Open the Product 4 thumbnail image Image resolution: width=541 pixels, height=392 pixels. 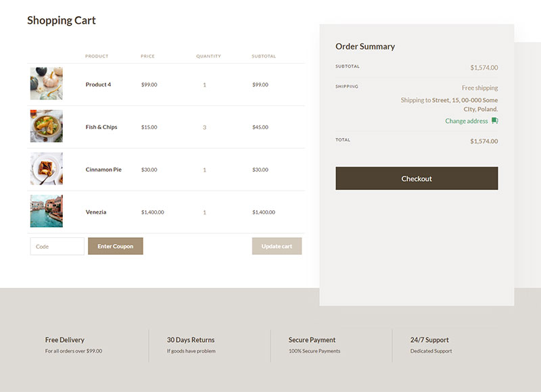click(x=47, y=84)
